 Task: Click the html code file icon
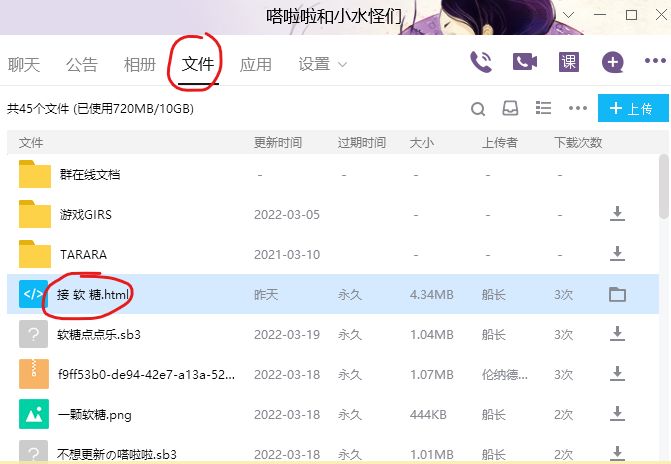(x=33, y=294)
